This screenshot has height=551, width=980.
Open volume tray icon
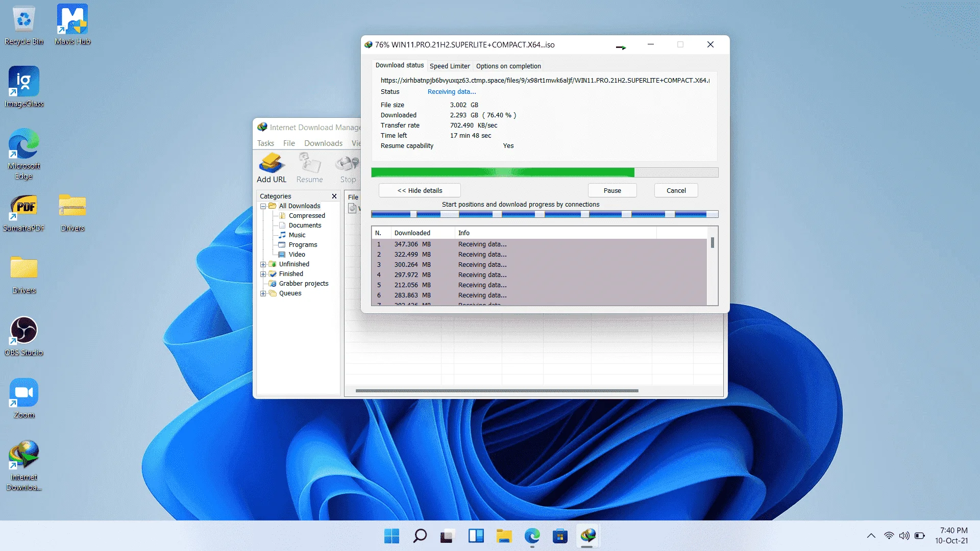click(904, 536)
